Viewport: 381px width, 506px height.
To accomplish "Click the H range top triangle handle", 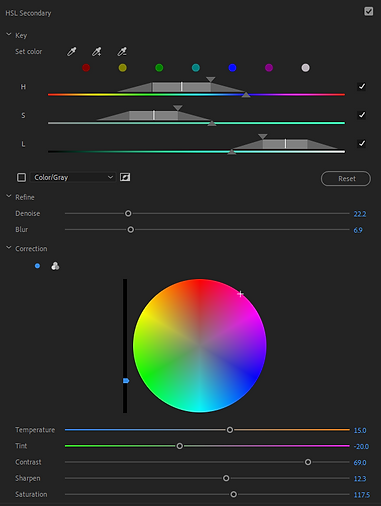I will [x=210, y=79].
